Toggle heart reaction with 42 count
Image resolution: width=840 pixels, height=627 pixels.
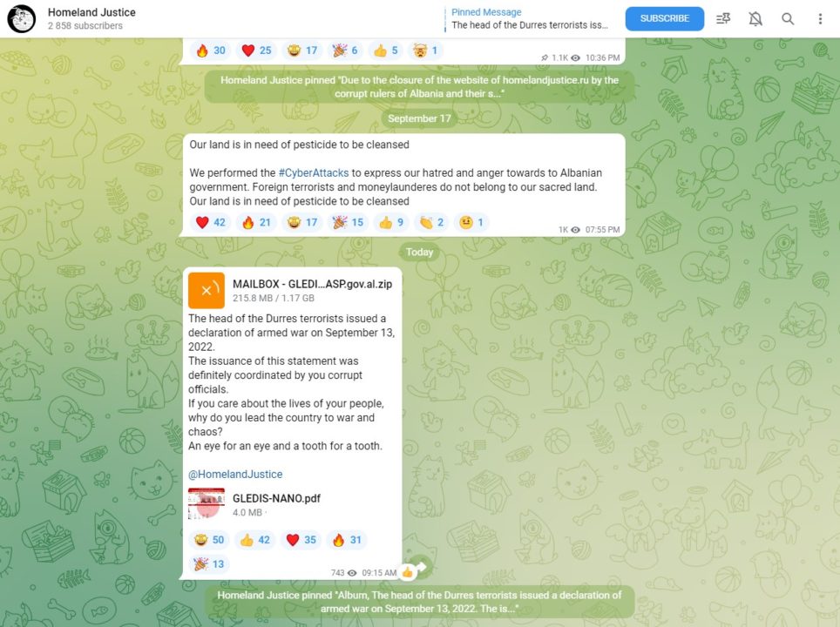[211, 222]
